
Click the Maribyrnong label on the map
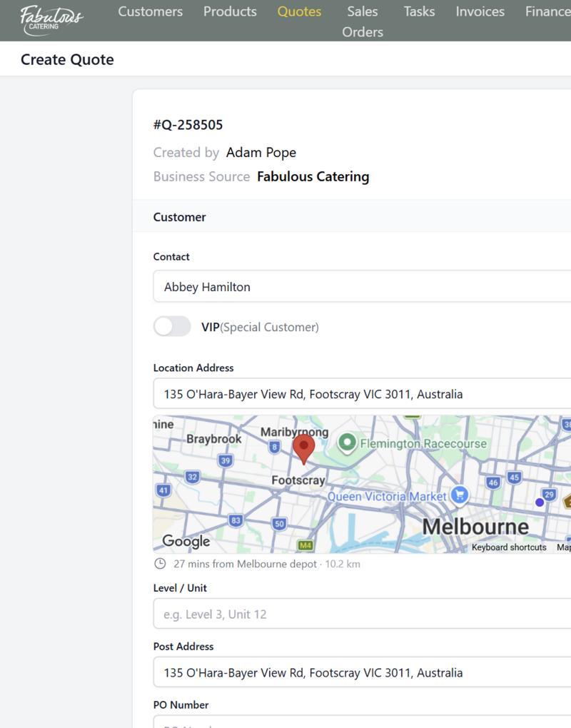coord(294,432)
